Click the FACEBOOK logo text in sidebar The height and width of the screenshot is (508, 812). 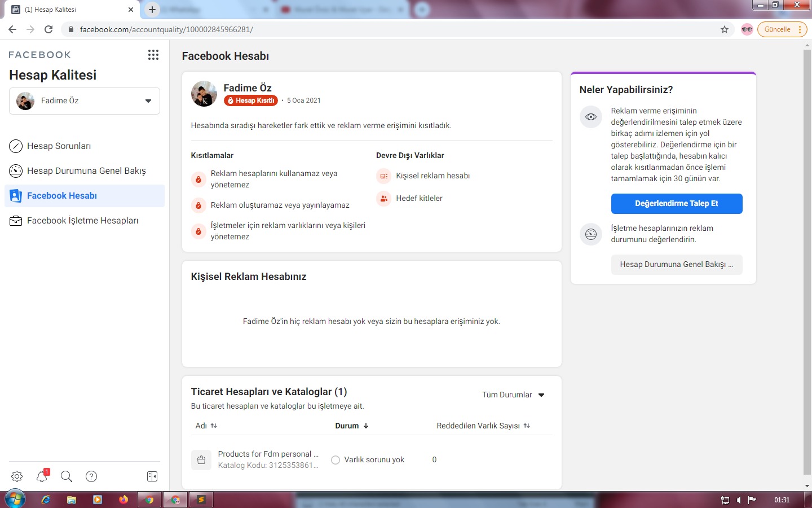click(40, 55)
